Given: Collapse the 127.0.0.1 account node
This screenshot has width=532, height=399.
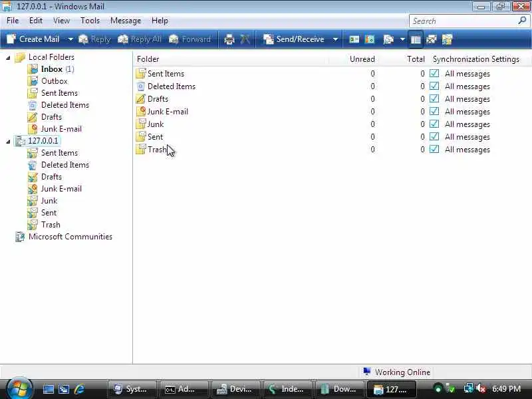Looking at the screenshot, I should 8,142.
